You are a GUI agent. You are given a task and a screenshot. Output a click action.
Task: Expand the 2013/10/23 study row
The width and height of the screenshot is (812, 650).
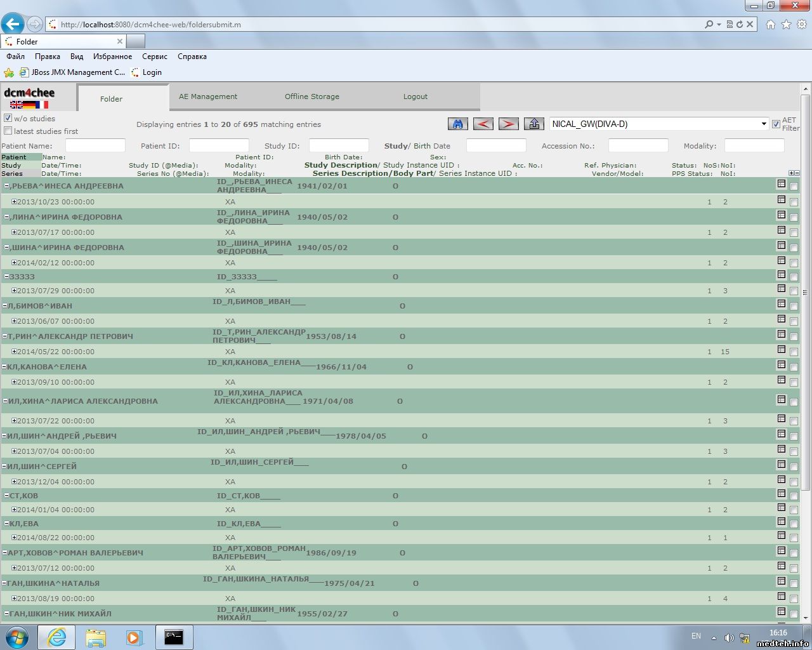coord(14,202)
